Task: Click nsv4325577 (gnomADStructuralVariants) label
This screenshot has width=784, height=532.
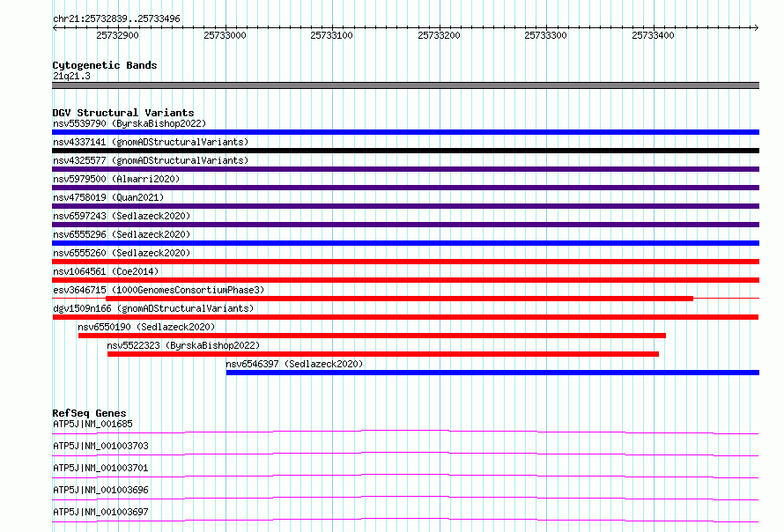Action: point(151,160)
